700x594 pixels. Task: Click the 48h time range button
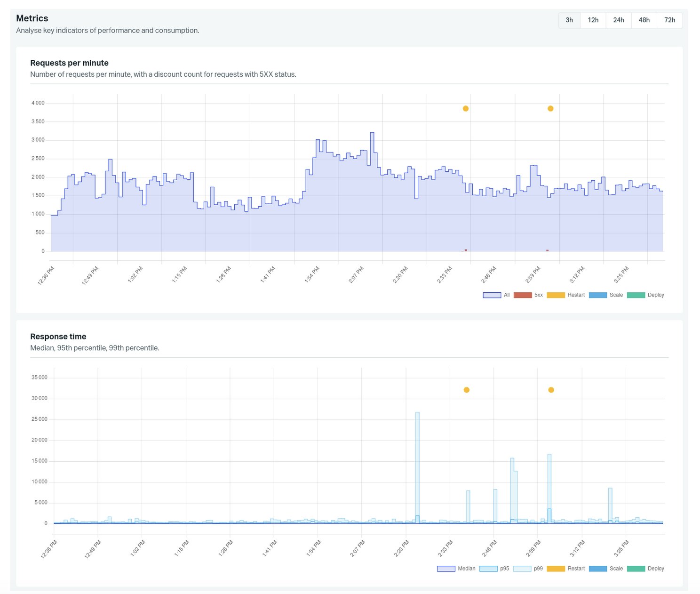644,20
